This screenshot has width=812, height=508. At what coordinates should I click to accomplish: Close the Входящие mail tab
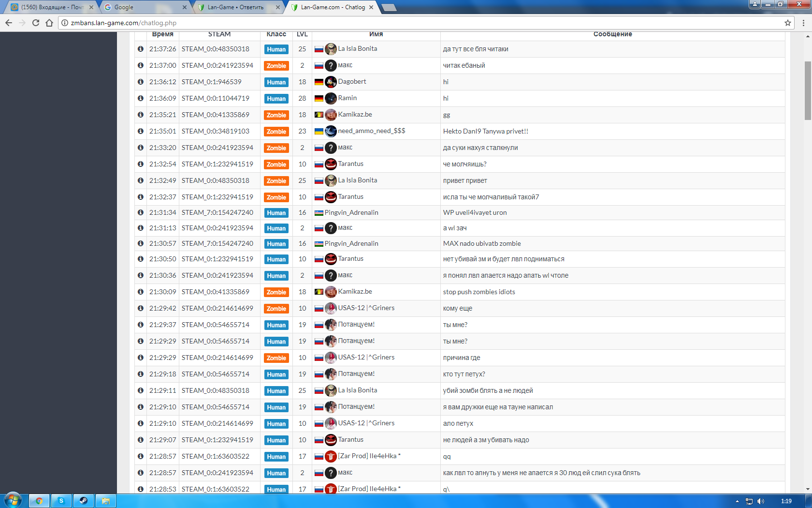(x=91, y=7)
